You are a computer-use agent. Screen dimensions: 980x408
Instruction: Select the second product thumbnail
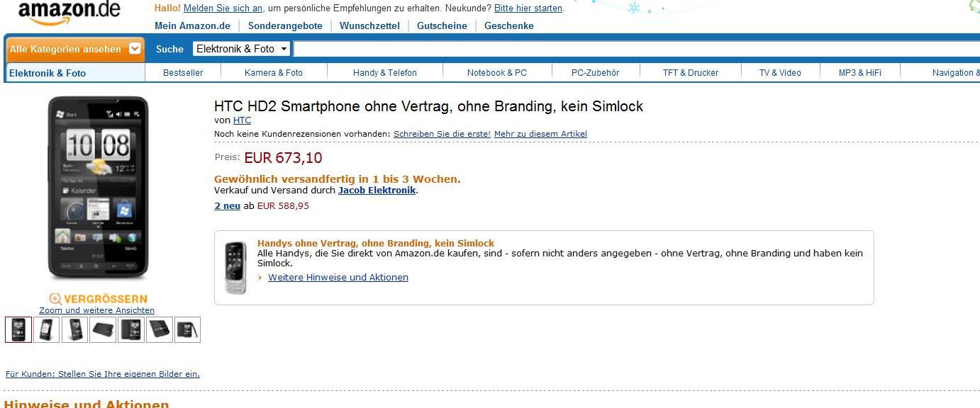[46, 329]
